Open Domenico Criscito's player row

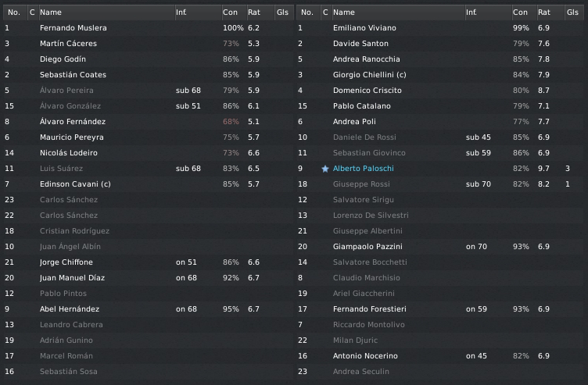tap(364, 91)
